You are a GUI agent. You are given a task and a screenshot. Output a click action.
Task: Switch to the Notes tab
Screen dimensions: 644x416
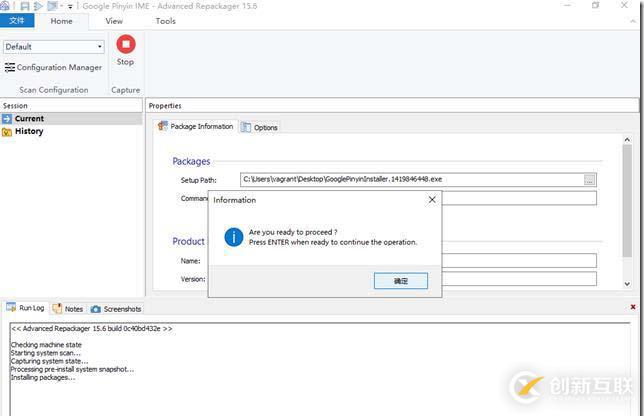(68, 309)
